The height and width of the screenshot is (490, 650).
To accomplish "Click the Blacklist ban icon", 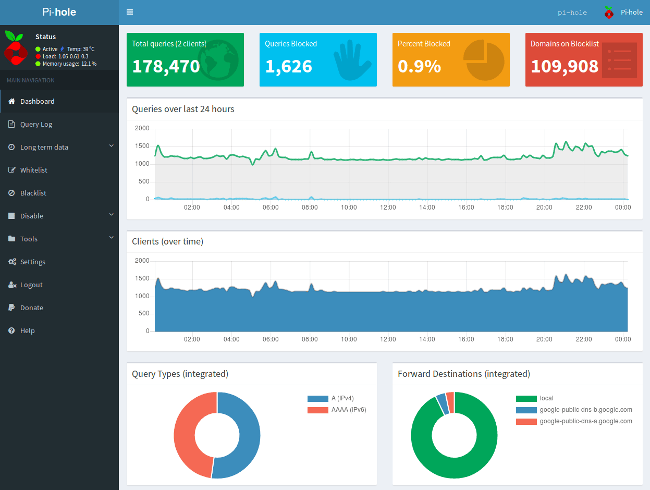I will (11, 193).
